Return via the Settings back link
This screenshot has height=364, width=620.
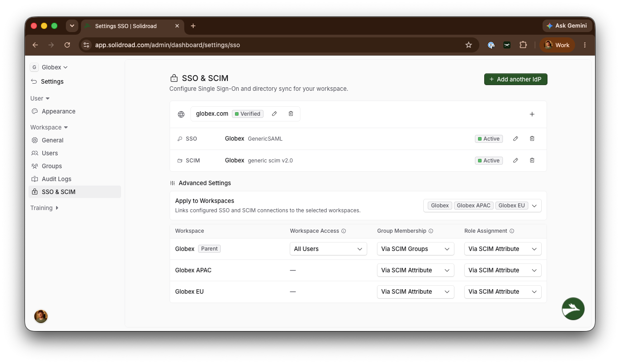[47, 81]
